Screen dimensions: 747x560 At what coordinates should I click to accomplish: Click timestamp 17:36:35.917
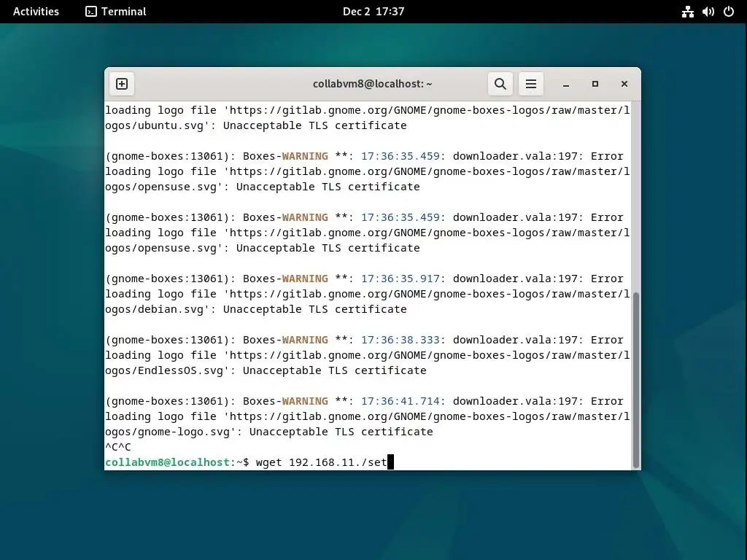coord(400,279)
